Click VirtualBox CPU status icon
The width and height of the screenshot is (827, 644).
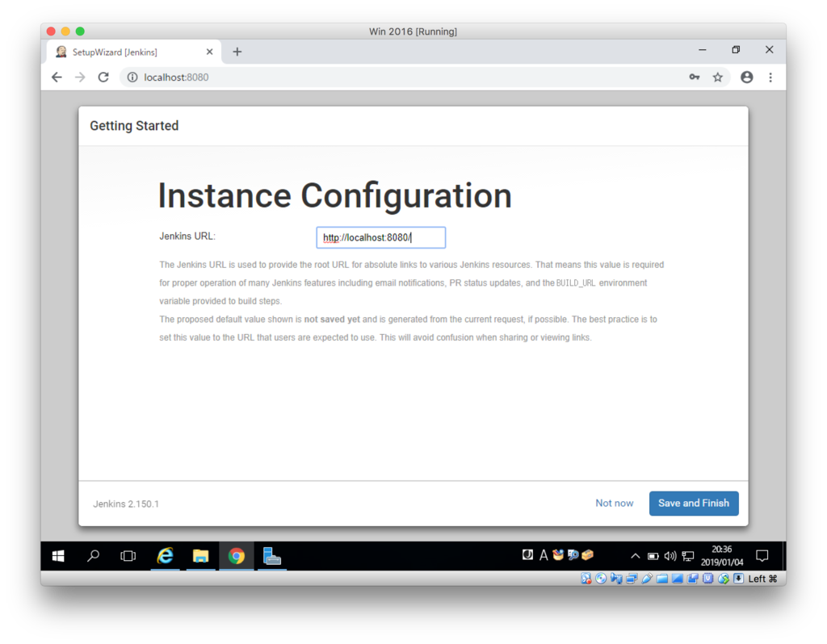pos(707,578)
